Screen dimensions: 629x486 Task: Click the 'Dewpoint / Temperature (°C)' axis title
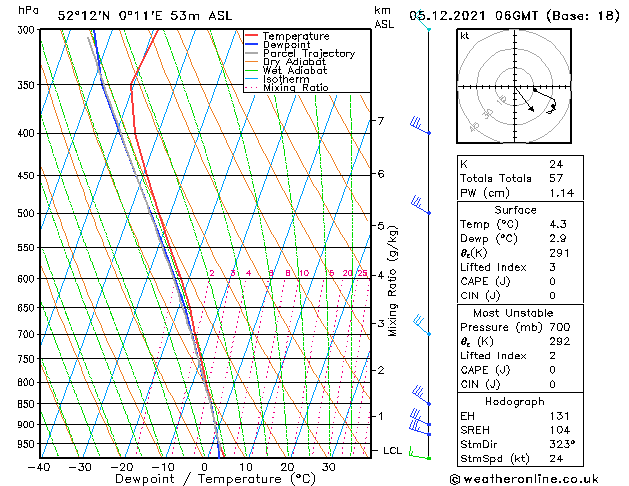215,479
